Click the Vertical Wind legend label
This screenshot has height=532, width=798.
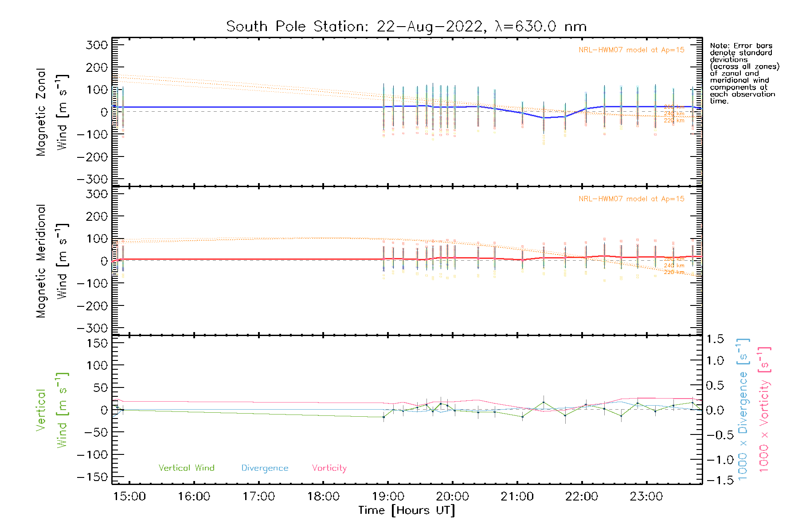click(186, 468)
